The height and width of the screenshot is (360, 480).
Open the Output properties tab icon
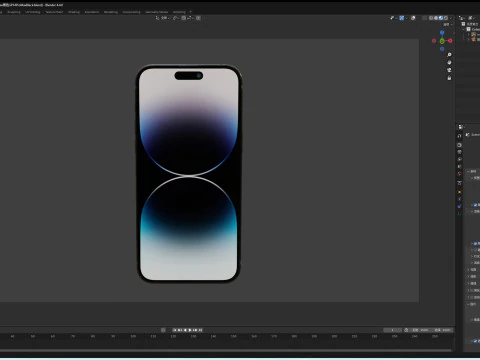tap(459, 152)
